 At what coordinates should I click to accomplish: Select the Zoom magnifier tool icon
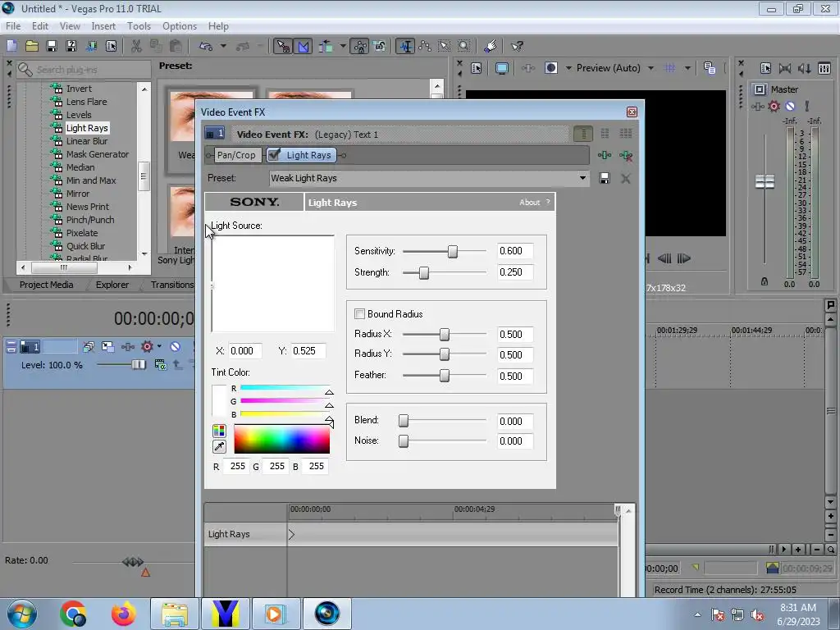(x=464, y=46)
